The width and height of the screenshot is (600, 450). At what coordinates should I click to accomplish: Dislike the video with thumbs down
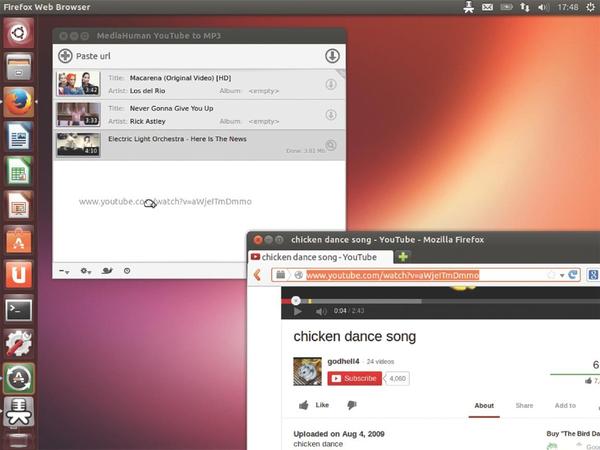click(352, 405)
